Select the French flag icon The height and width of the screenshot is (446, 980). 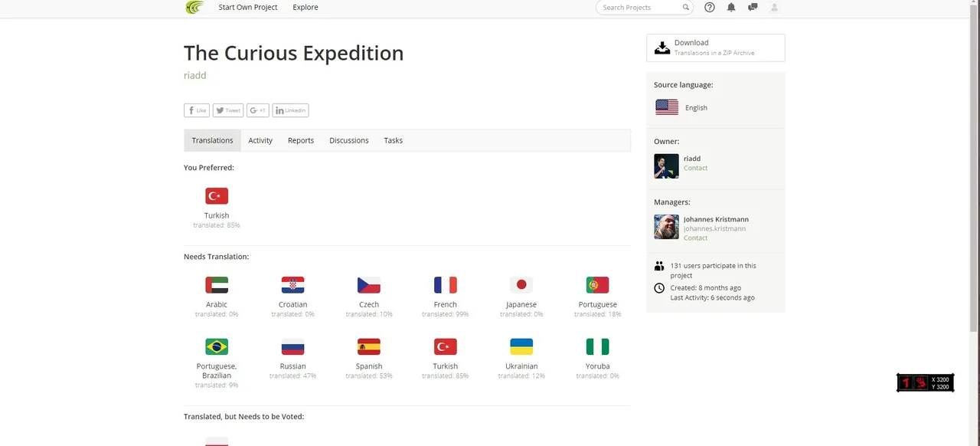[x=445, y=285]
